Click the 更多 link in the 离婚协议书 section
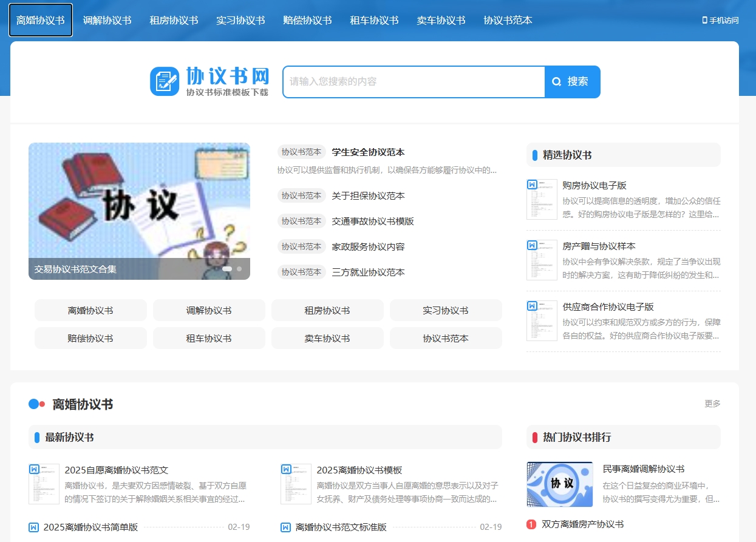 (711, 404)
